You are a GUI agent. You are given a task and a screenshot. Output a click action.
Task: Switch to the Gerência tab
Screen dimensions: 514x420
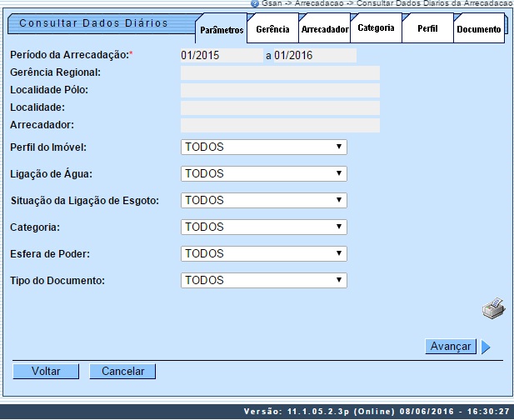pyautogui.click(x=272, y=29)
